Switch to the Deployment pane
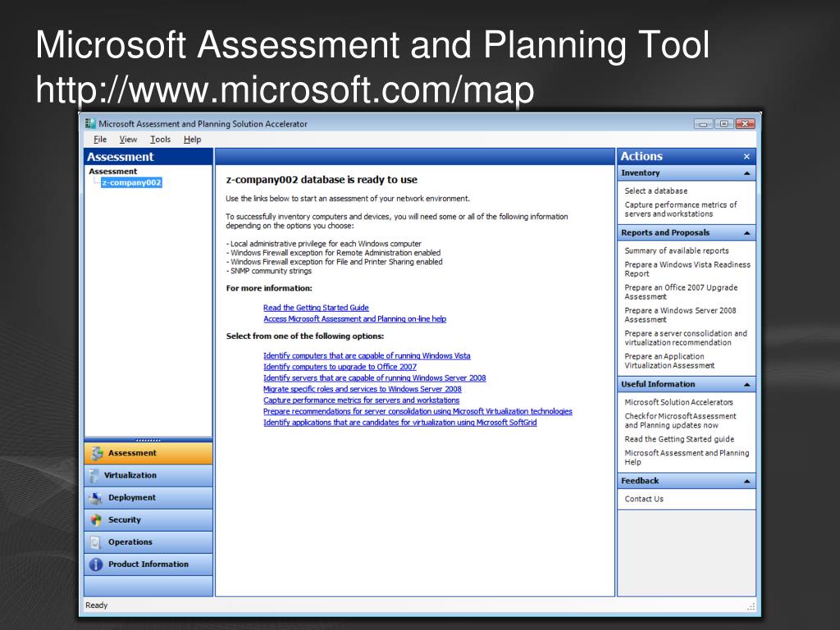Screen dimensions: 840x630 pyautogui.click(x=148, y=498)
